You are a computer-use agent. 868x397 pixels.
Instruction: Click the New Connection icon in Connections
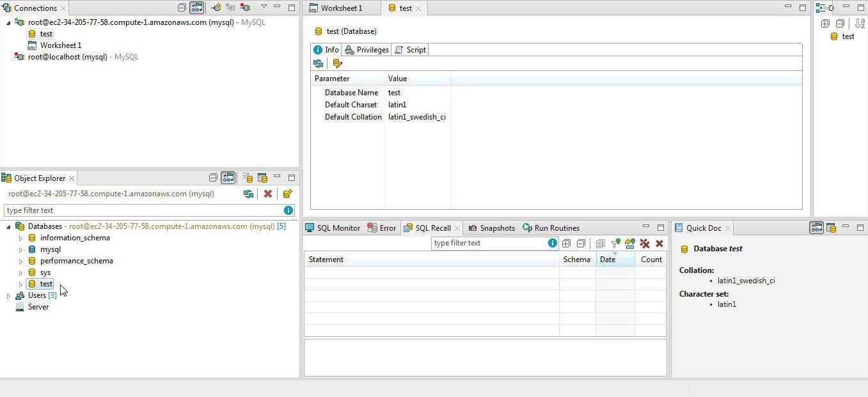pos(216,8)
